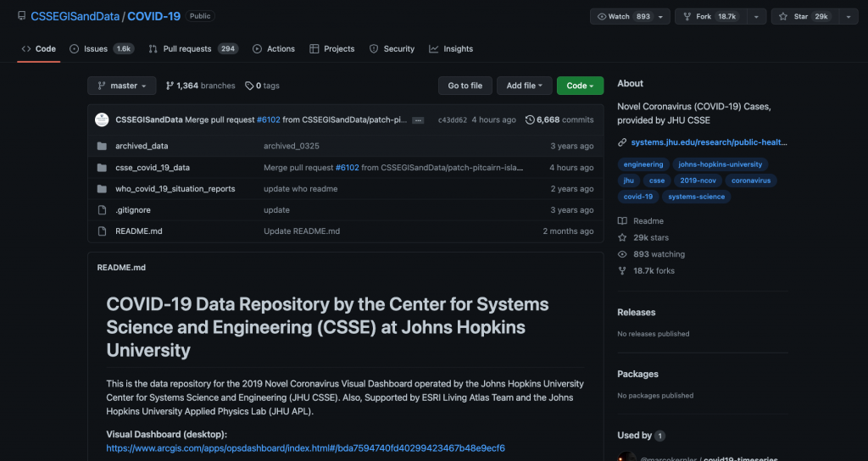Viewport: 868px width, 461px height.
Task: Click the eye icon in the Watch button
Action: pyautogui.click(x=602, y=17)
